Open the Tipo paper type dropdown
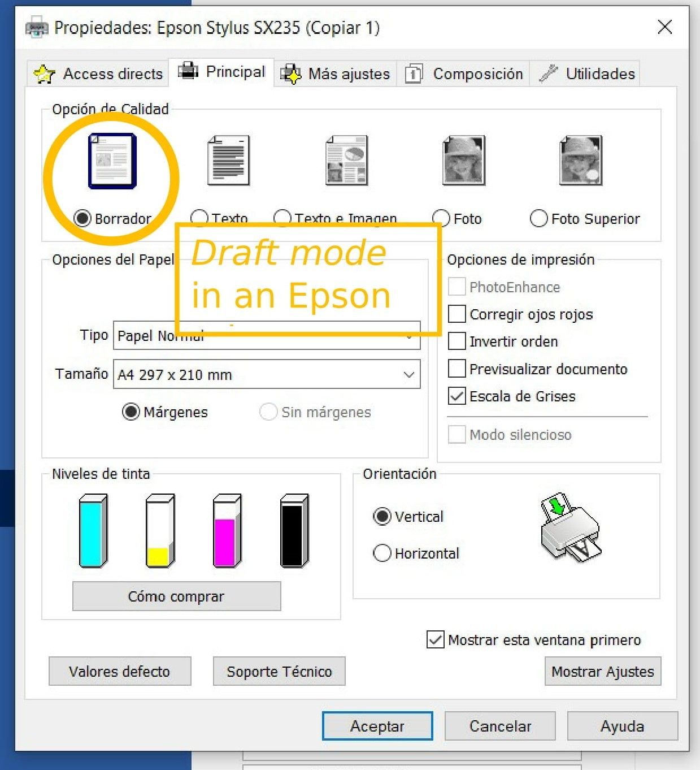The image size is (700, 770). tap(267, 335)
